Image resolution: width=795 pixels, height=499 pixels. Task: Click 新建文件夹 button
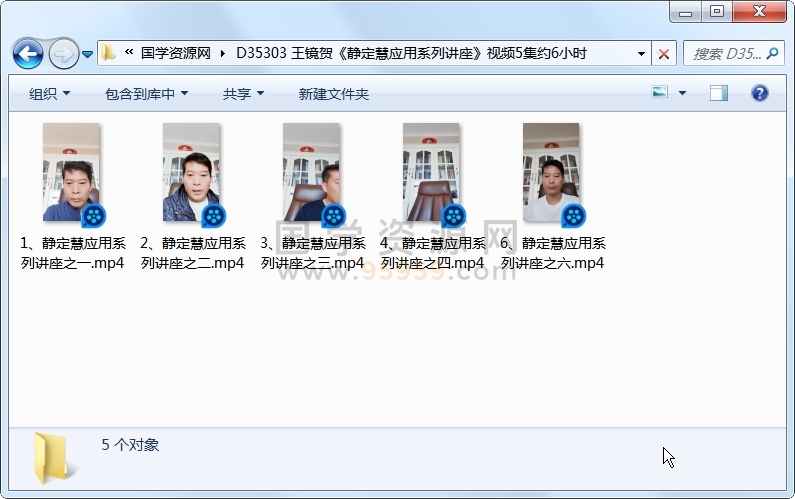coord(334,94)
